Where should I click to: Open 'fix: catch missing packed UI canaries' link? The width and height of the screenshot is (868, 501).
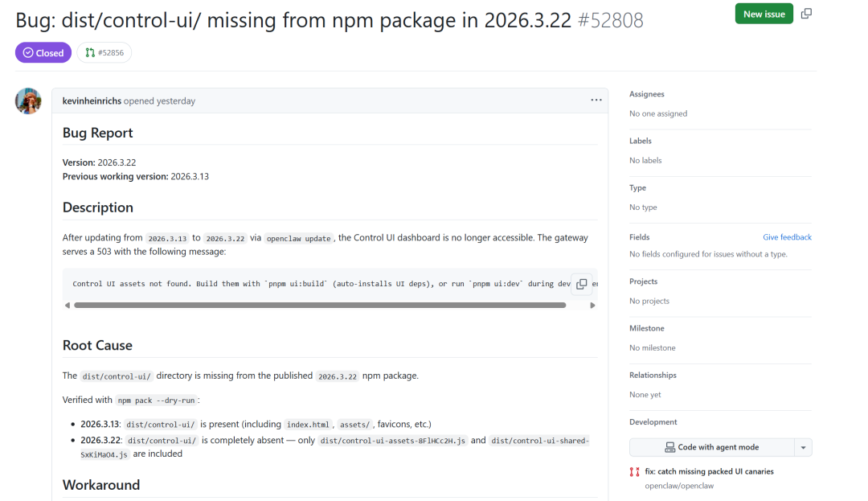click(x=709, y=472)
